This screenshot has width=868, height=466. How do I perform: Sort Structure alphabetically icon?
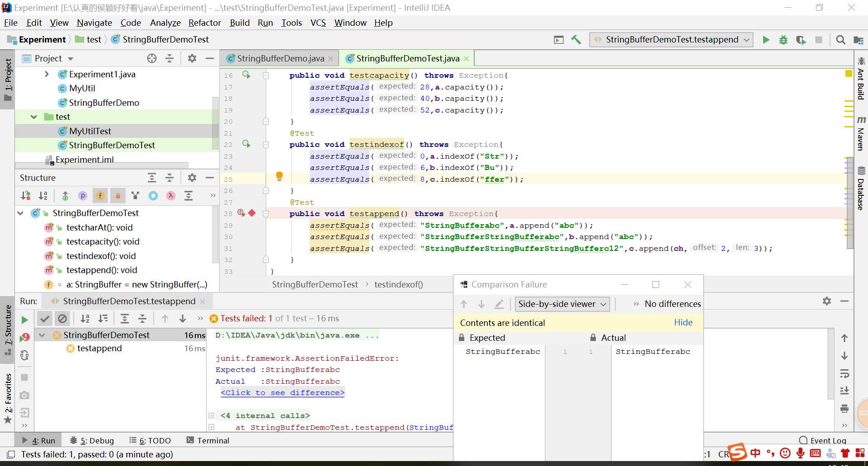coord(43,196)
